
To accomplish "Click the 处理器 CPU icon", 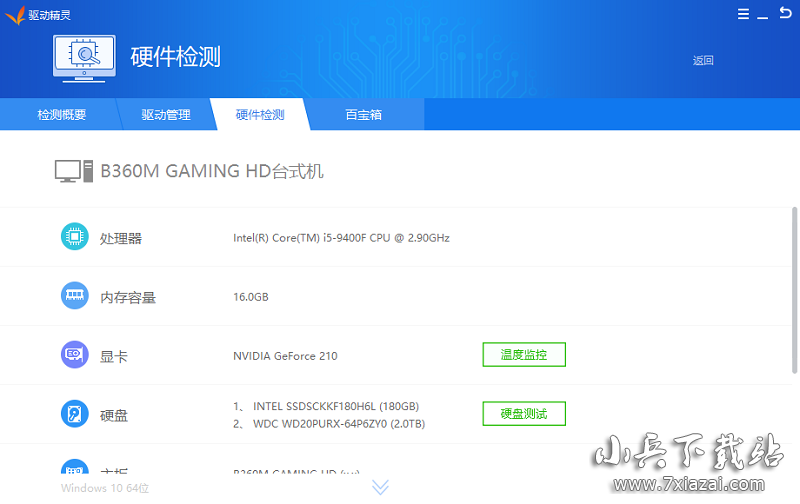I will (74, 236).
